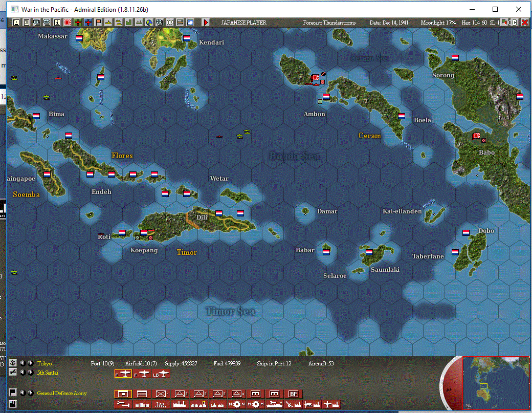Select the red plane on green toolbar icon
The height and width of the screenshot is (413, 532).
(78, 23)
